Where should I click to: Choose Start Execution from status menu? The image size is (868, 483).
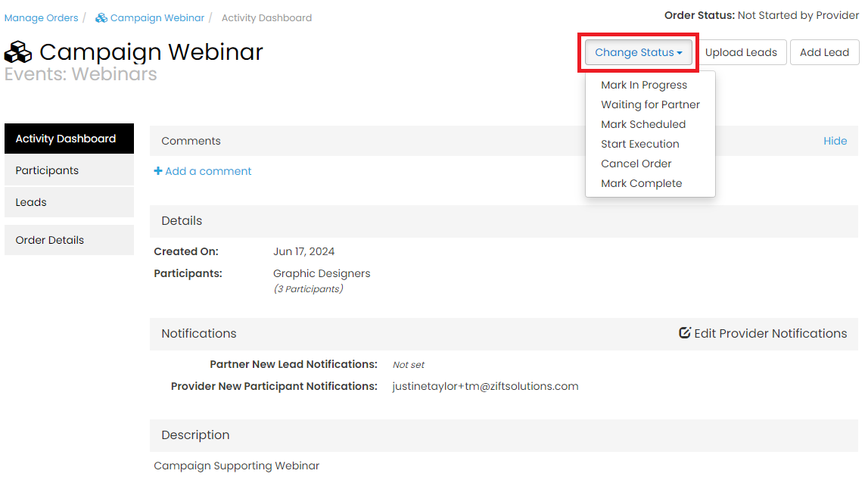[x=640, y=144]
